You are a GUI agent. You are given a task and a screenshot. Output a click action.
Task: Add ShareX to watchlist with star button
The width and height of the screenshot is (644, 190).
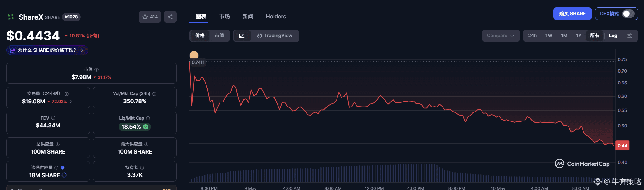[150, 17]
